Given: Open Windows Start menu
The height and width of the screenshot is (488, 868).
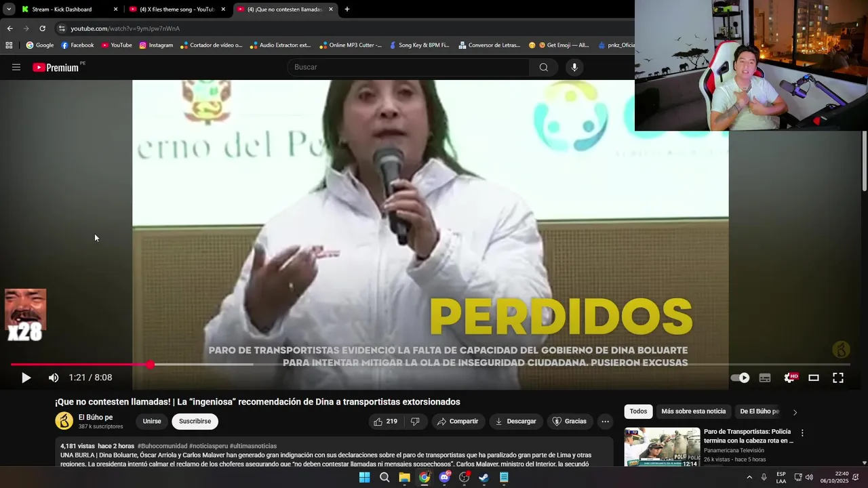Looking at the screenshot, I should tap(364, 477).
